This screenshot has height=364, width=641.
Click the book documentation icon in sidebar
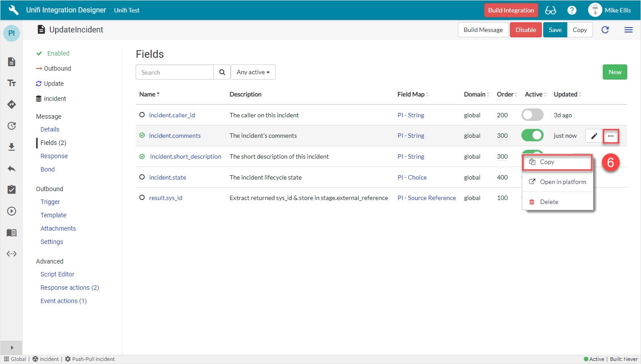[12, 232]
